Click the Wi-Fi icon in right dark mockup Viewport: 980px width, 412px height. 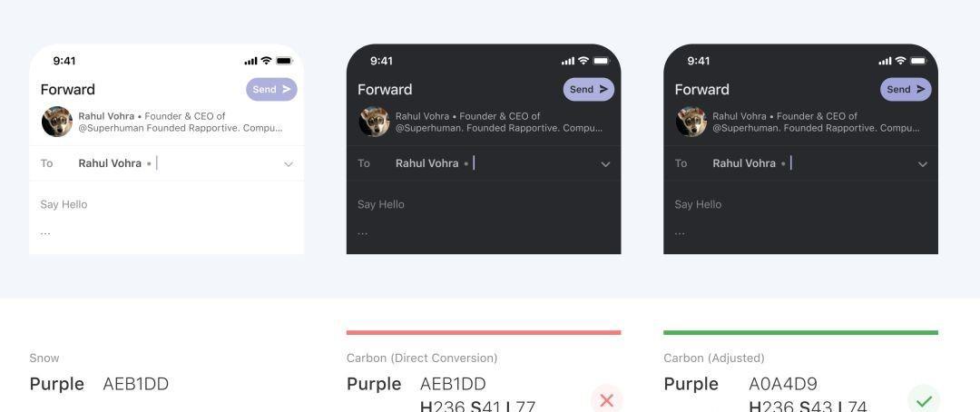pyautogui.click(x=900, y=61)
